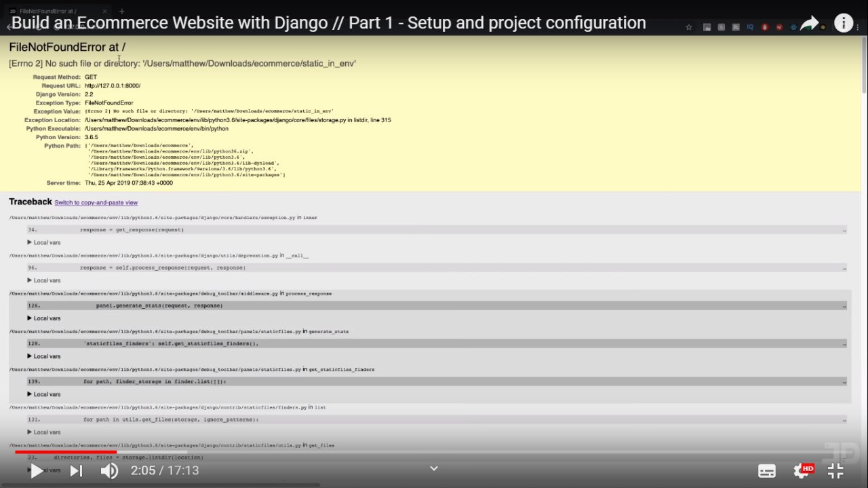Expand Local vars under finder.list line

tap(44, 394)
